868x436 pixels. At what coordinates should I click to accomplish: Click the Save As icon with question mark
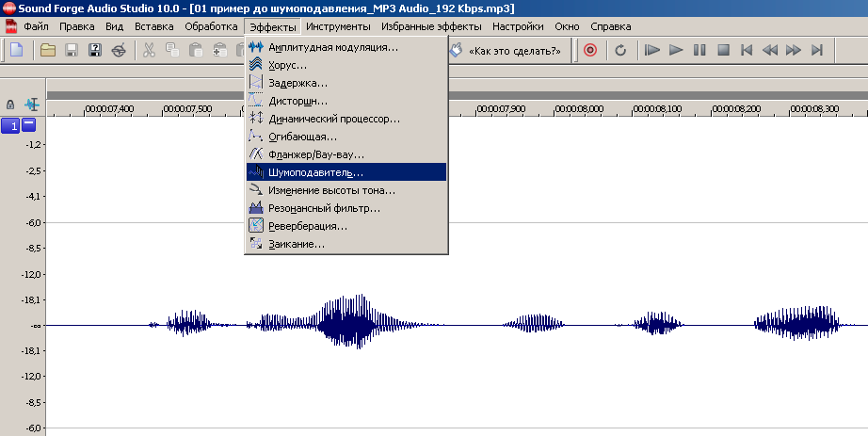(x=95, y=50)
